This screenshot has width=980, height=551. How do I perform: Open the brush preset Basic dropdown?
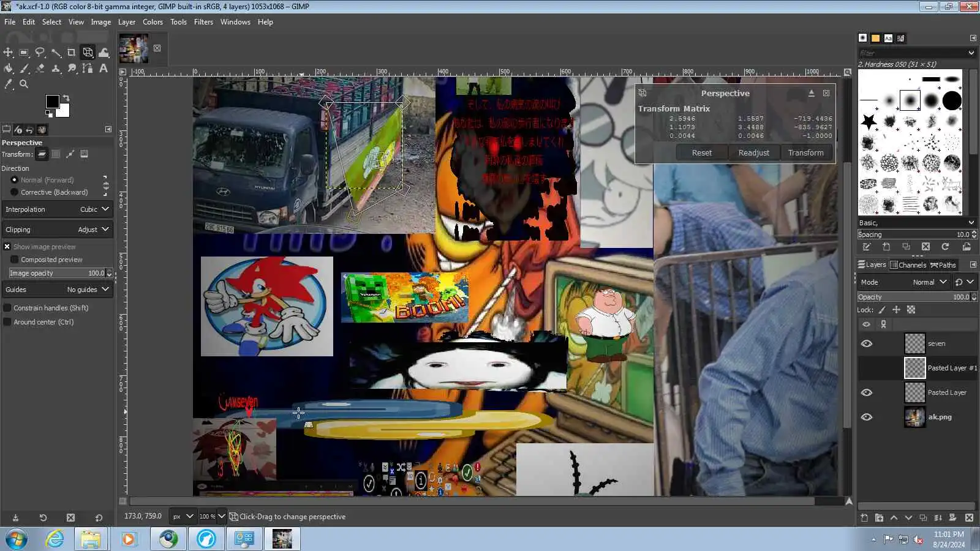coord(917,223)
